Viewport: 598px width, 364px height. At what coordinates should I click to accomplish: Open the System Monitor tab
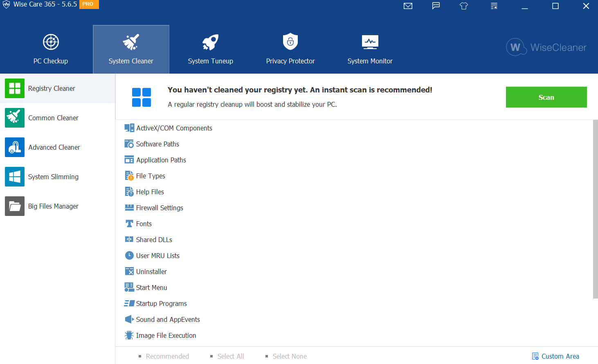click(370, 49)
